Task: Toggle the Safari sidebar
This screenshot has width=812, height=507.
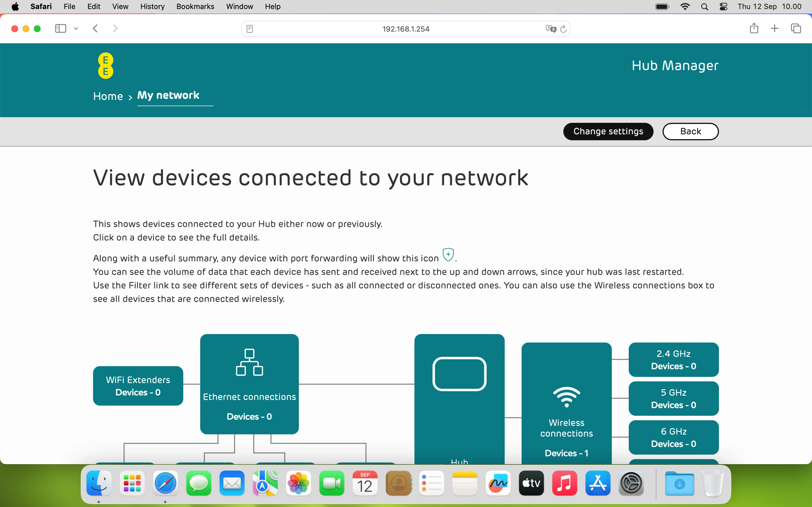Action: coord(60,28)
